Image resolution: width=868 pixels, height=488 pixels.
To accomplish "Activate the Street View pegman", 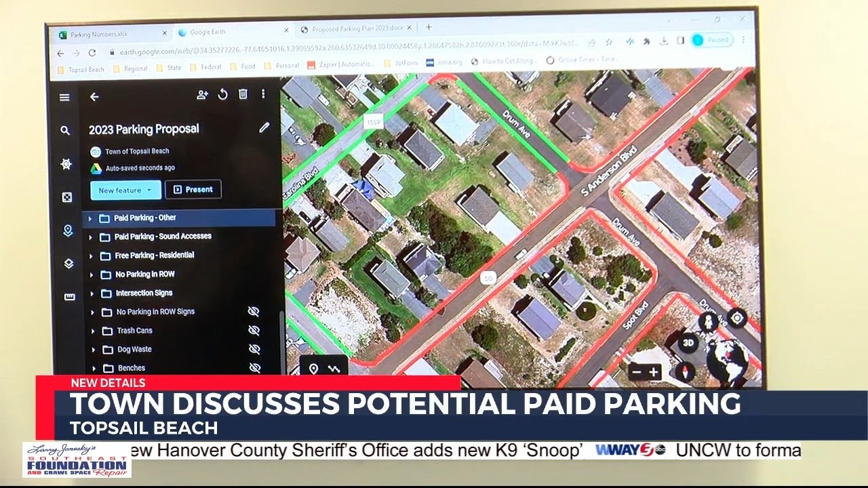I will coord(709,321).
